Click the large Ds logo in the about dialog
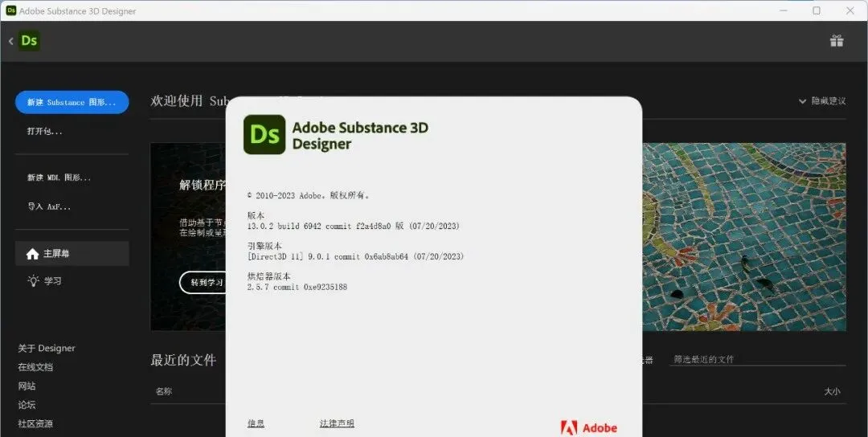This screenshot has height=437, width=868. pos(264,134)
